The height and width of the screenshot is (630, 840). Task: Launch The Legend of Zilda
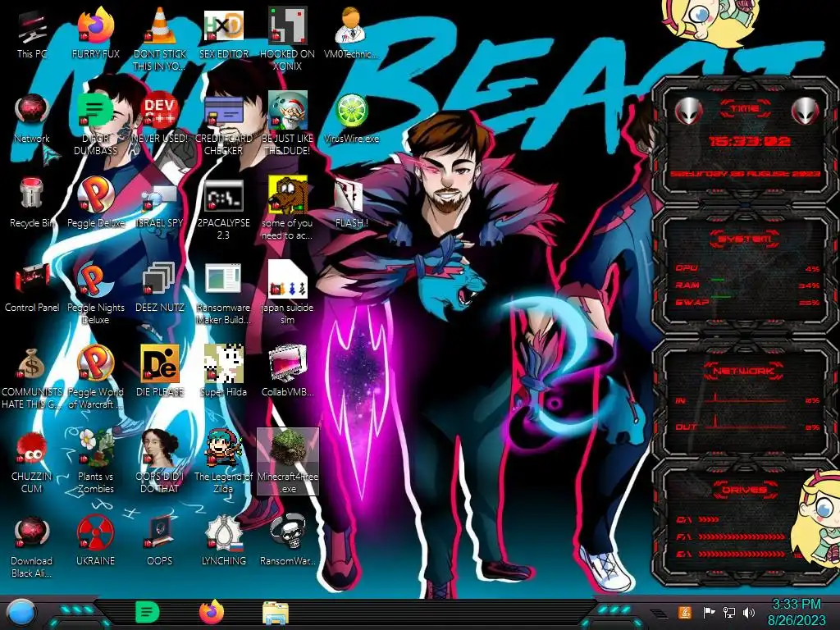[223, 462]
